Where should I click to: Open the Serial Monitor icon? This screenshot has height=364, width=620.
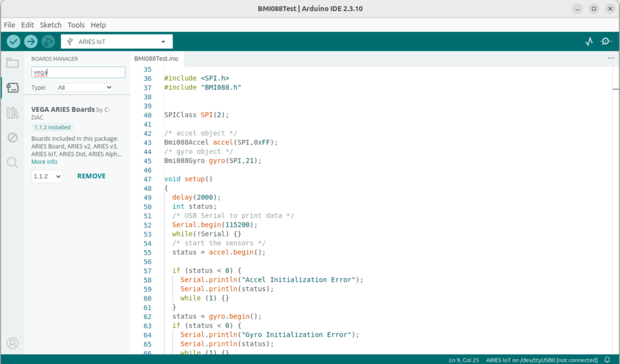tap(606, 42)
